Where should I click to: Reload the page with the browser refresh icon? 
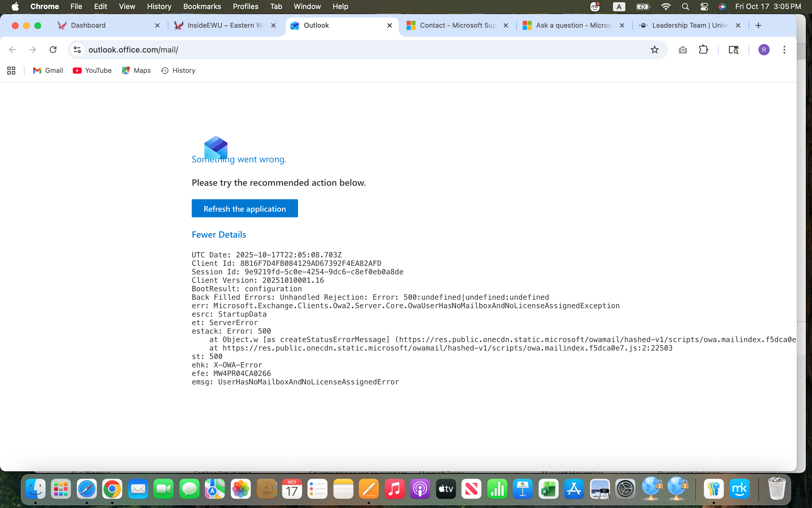[53, 50]
